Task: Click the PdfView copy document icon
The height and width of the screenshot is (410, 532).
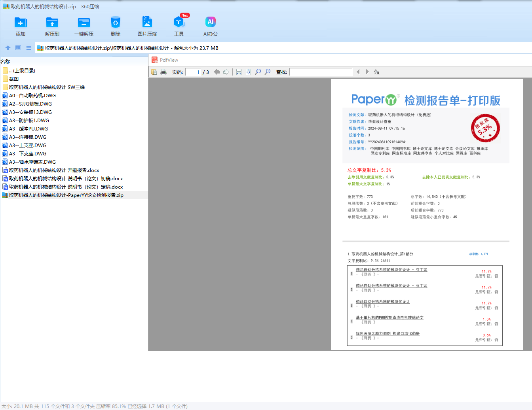Action: tap(154, 72)
